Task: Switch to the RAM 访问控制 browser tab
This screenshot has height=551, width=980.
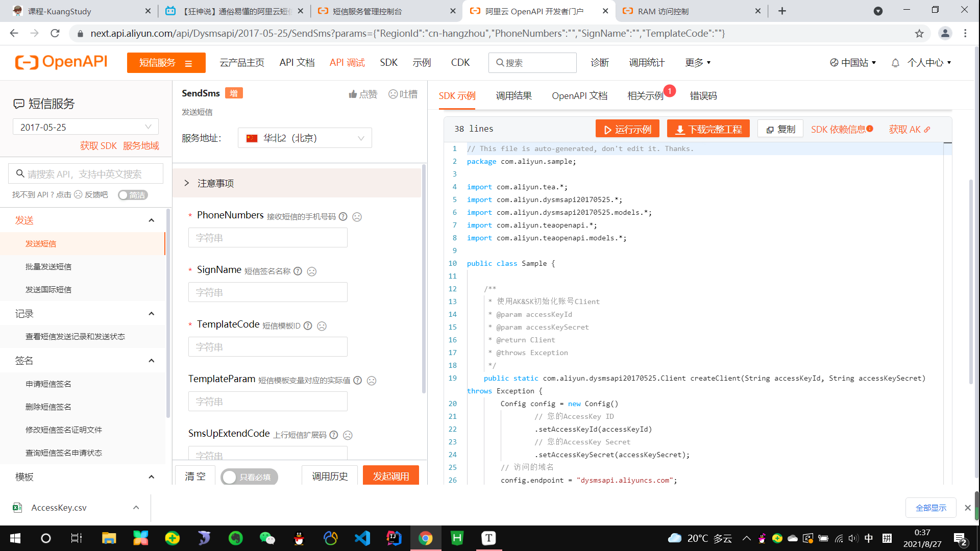Action: pos(692,11)
